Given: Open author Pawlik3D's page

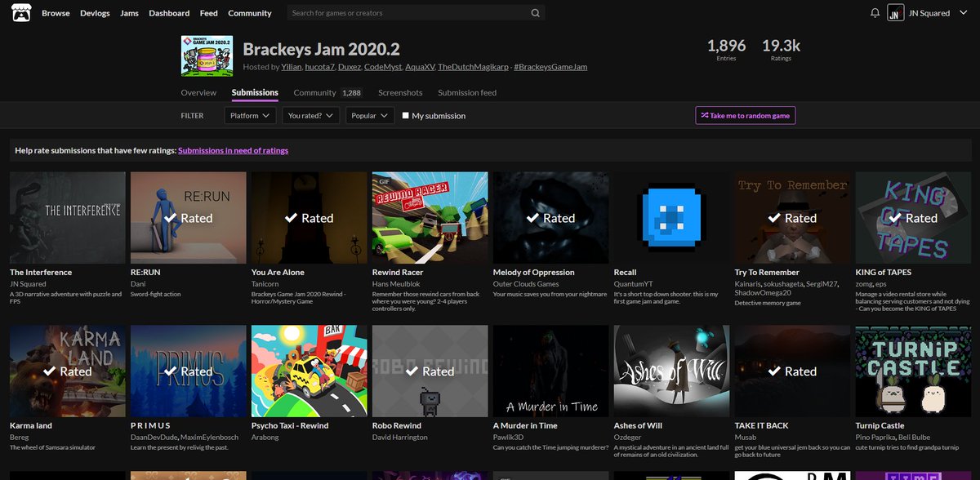Looking at the screenshot, I should pyautogui.click(x=508, y=438).
